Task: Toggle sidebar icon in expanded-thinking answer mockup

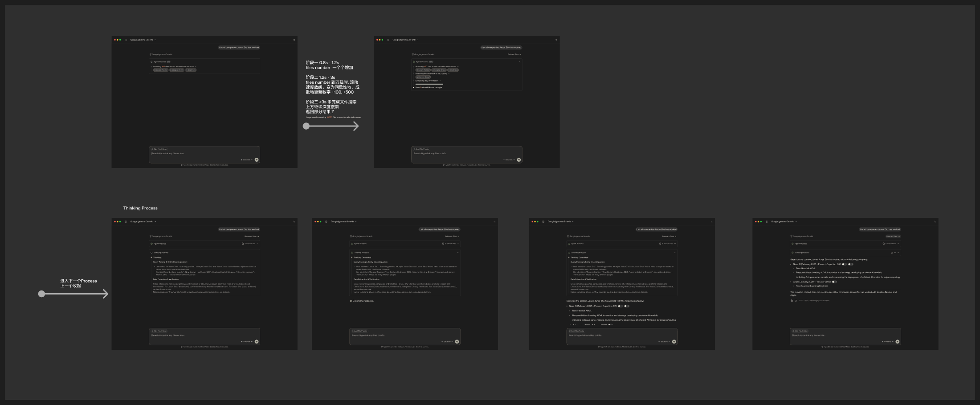Action: (x=543, y=221)
